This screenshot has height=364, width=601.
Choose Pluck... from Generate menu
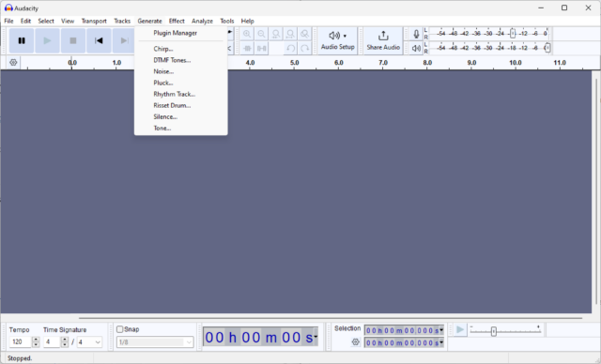(x=181, y=83)
